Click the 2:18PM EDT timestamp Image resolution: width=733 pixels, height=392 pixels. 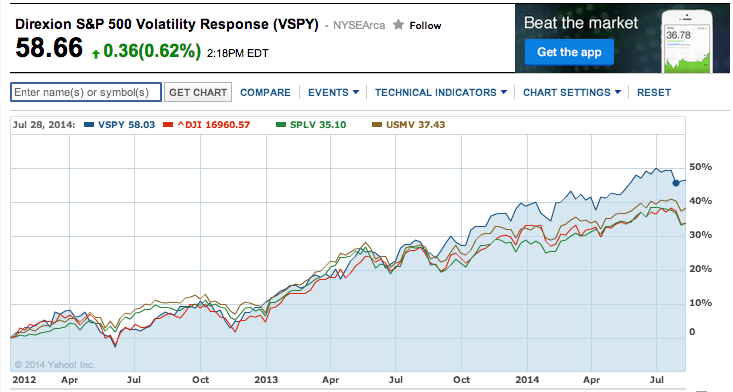tap(237, 53)
